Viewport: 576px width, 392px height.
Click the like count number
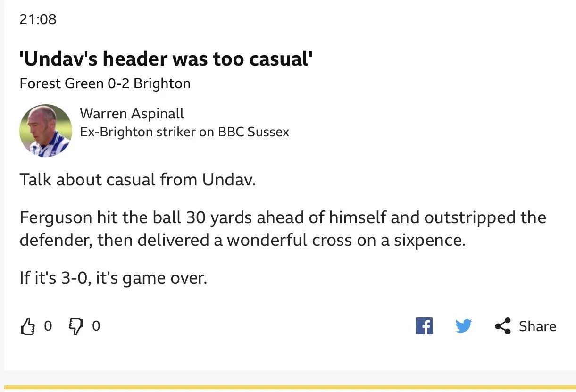click(x=48, y=326)
